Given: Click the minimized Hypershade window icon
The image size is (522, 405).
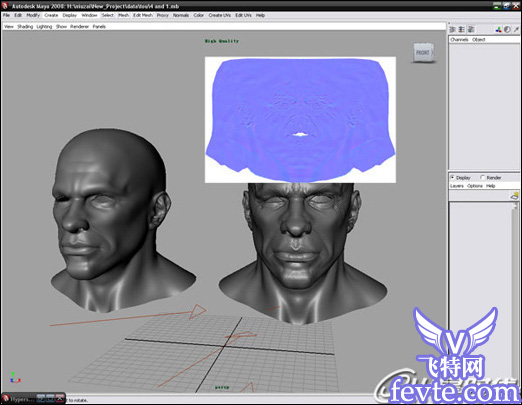Looking at the screenshot, I should pos(6,399).
